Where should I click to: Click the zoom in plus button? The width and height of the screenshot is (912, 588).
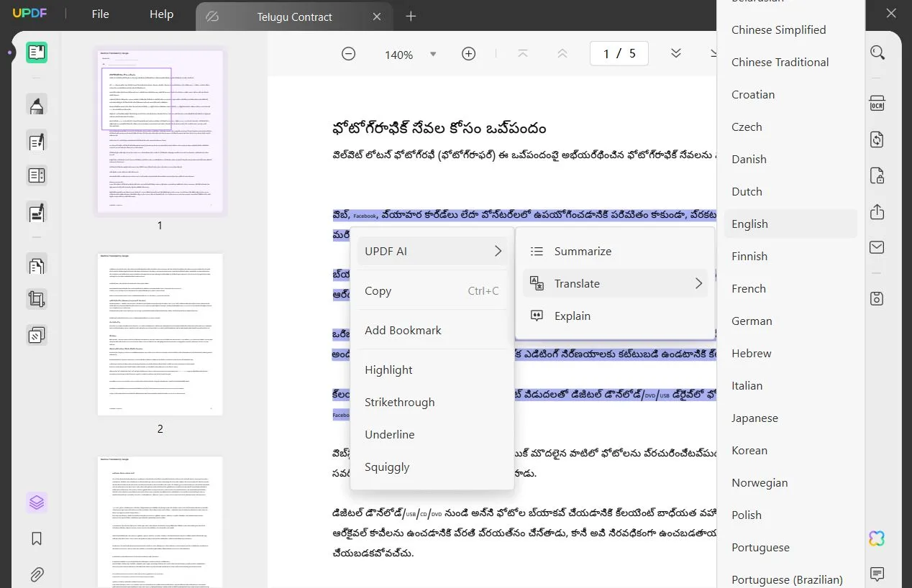[468, 53]
